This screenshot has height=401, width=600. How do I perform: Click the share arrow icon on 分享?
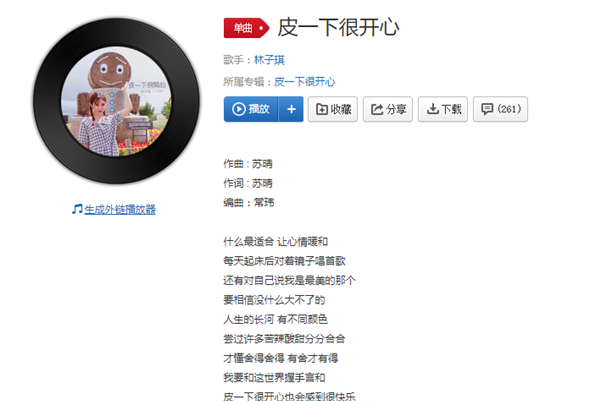tap(377, 109)
